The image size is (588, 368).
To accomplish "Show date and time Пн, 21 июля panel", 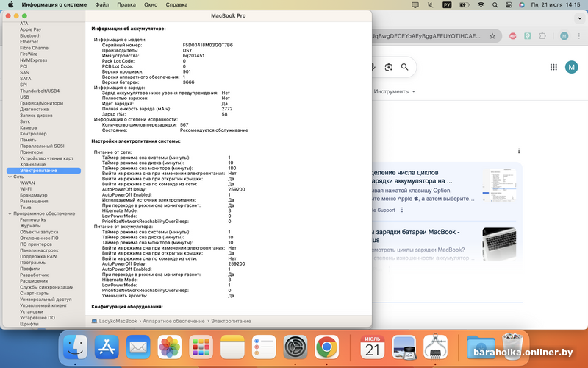I will pyautogui.click(x=556, y=5).
